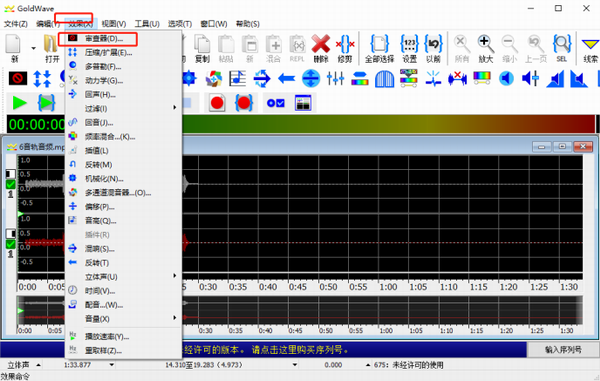Choose the Censor 审查器(D) menu entry
Screen dimensions: 600x381
tap(123, 39)
